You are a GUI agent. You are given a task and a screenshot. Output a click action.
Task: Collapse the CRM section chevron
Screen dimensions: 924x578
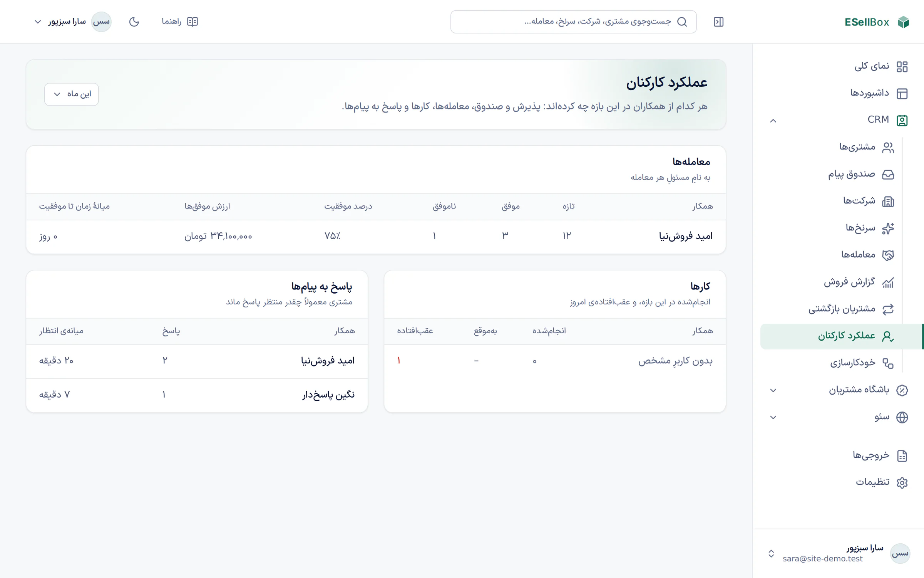[x=773, y=121]
